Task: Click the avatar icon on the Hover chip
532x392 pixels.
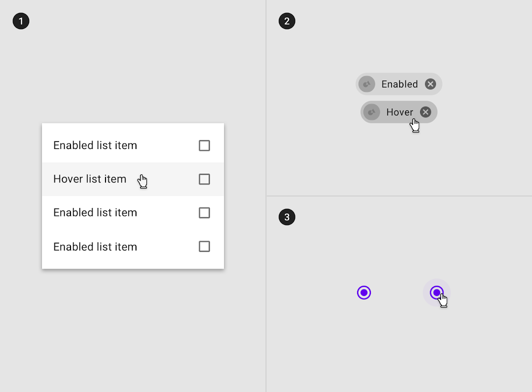Action: tap(371, 112)
